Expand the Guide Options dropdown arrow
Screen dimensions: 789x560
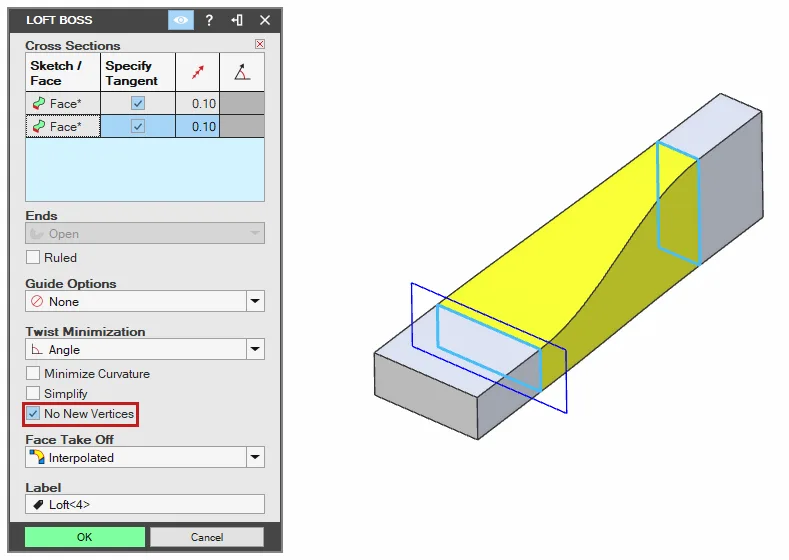click(x=255, y=301)
